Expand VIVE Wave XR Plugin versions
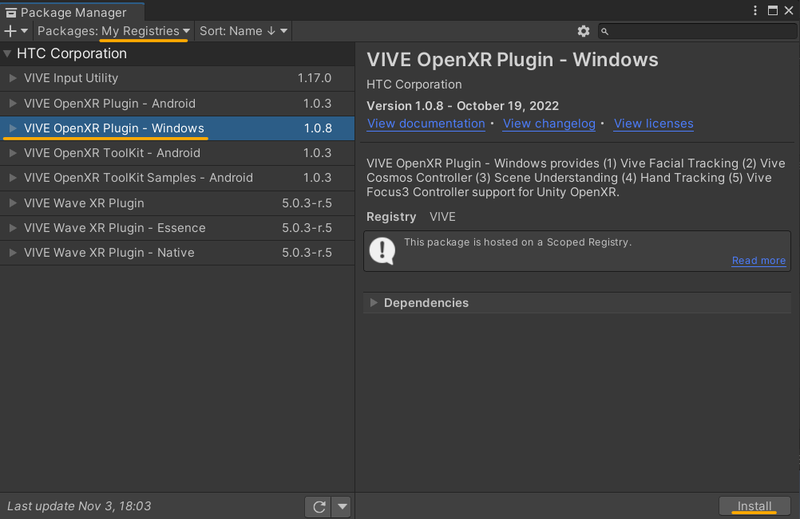Viewport: 800px width, 519px height. point(13,203)
